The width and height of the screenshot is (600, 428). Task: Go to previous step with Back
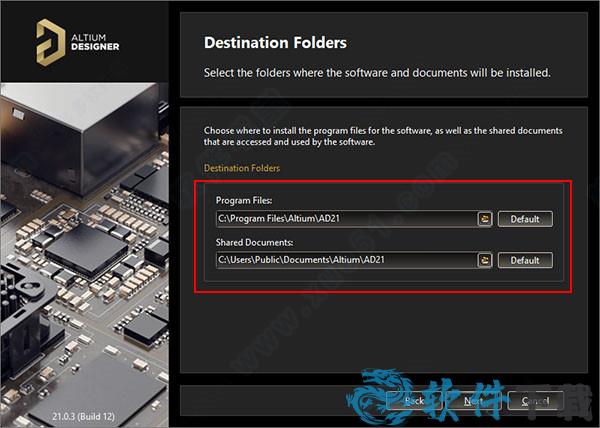pyautogui.click(x=414, y=401)
